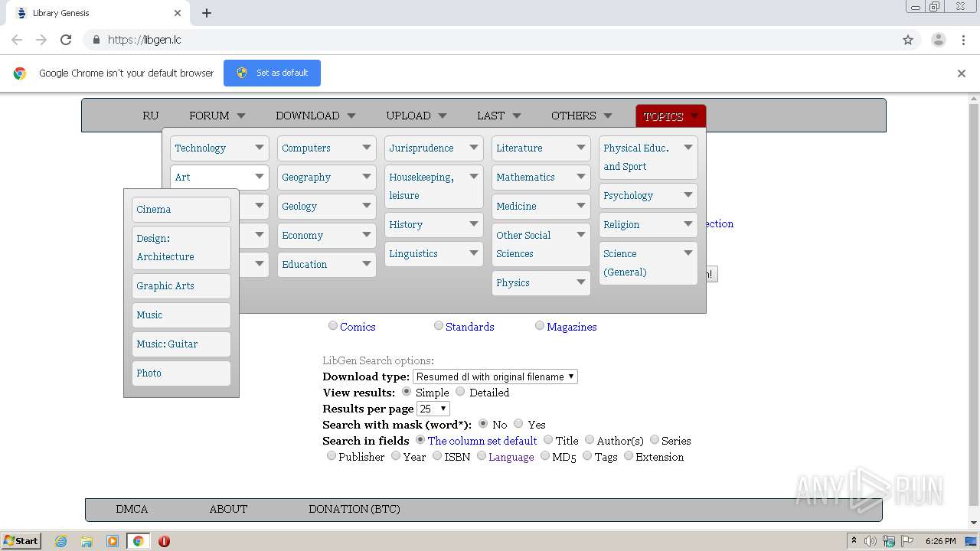Expand the Jurisprudence topic arrow
Image resolution: width=980 pixels, height=551 pixels.
474,148
